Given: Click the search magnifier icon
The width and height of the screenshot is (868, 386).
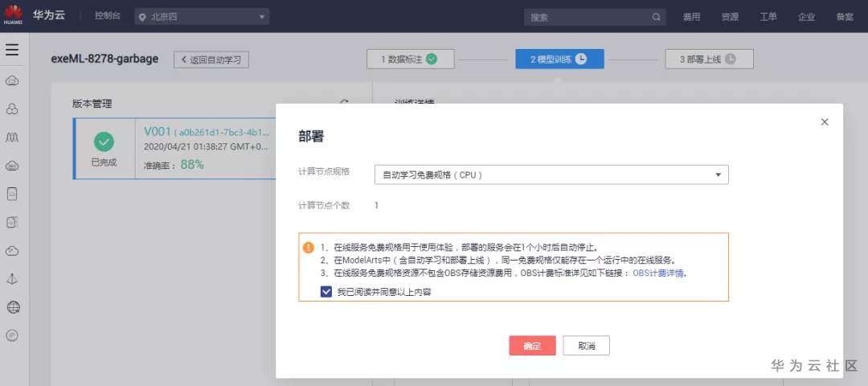Looking at the screenshot, I should coord(656,17).
